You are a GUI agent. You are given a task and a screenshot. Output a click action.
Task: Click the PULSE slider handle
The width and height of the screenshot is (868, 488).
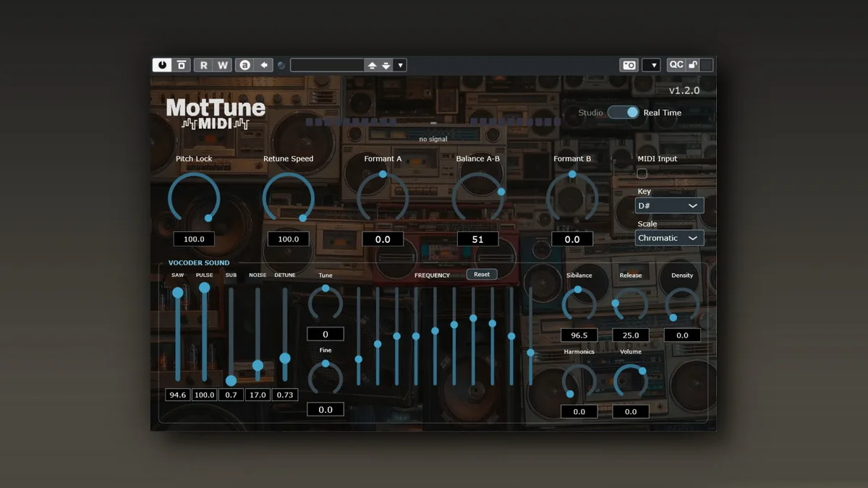(x=205, y=288)
